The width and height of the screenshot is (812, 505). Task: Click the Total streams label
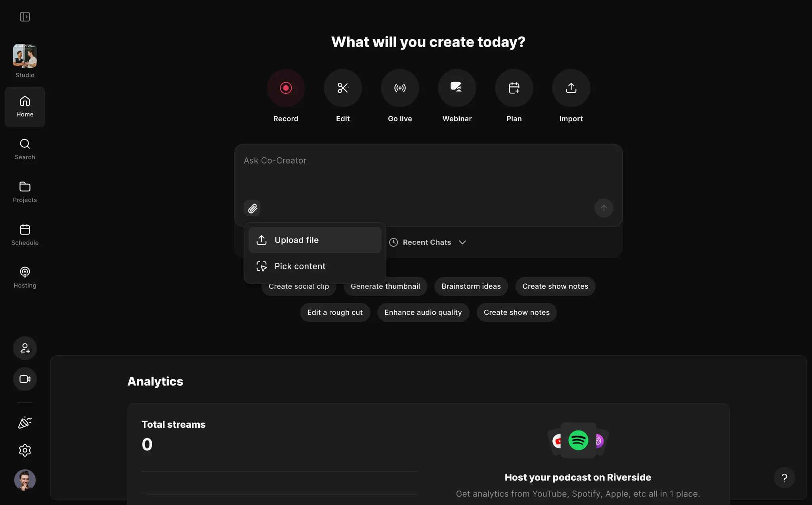coord(174,425)
